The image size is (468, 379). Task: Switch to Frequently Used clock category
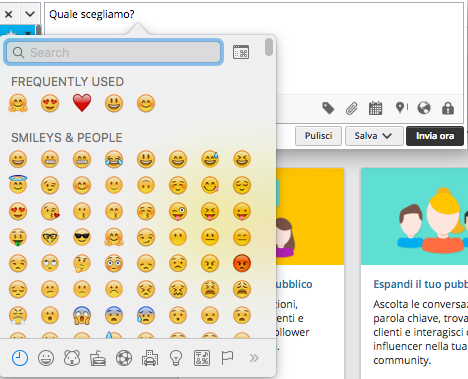[x=20, y=358]
